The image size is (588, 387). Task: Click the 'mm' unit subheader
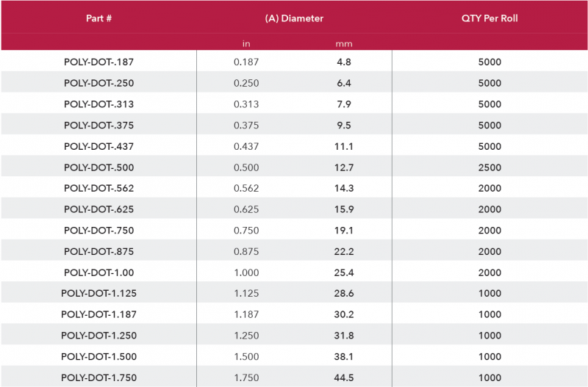[344, 44]
